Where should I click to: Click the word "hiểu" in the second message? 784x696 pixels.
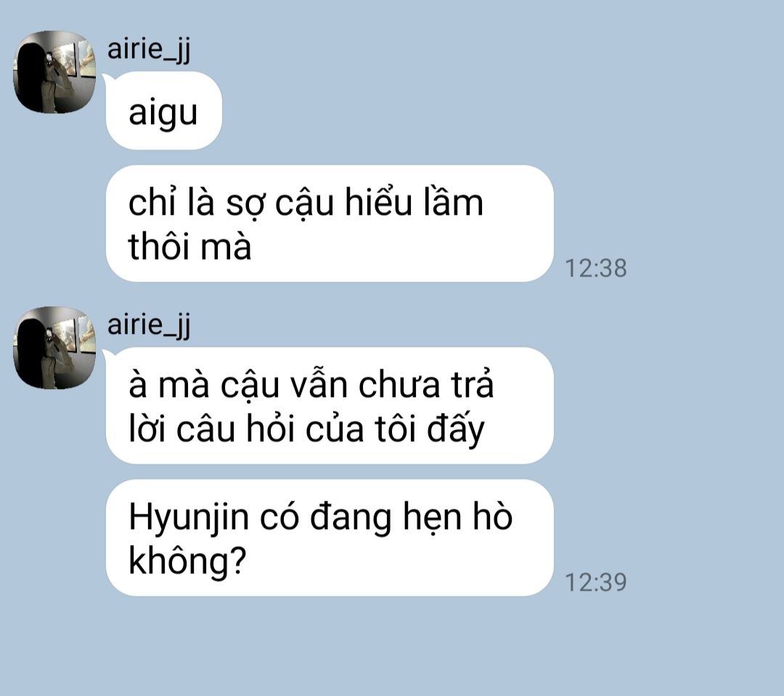pos(378,202)
